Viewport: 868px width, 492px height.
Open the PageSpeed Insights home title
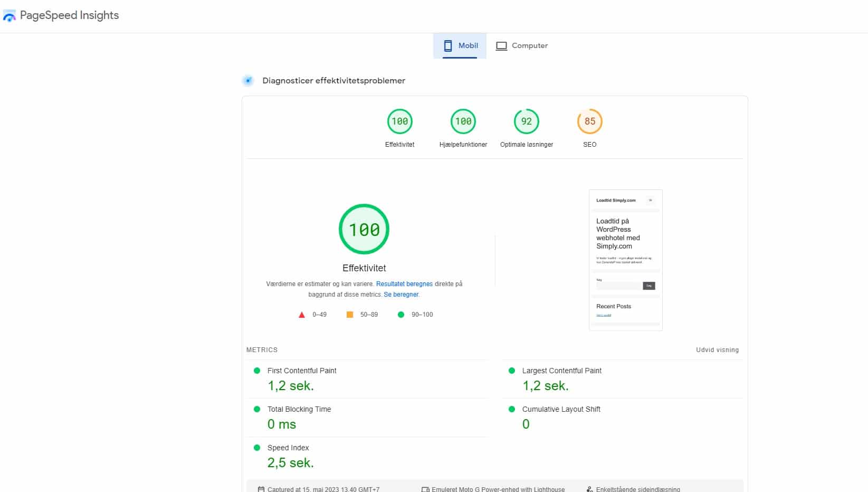pos(69,15)
